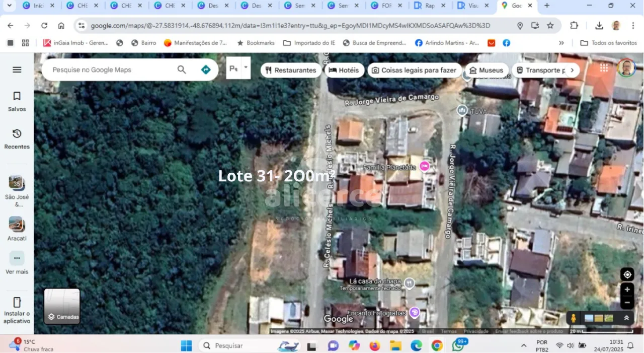Open the Manifestações de 7 bookmark
644x353 pixels.
pyautogui.click(x=196, y=43)
